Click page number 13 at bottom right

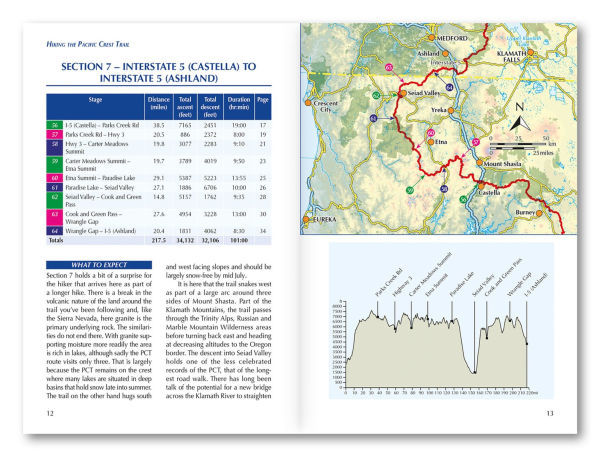[550, 413]
